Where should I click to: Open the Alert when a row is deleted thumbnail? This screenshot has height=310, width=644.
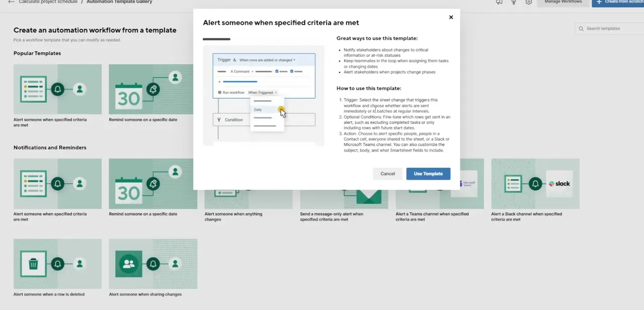pyautogui.click(x=57, y=264)
